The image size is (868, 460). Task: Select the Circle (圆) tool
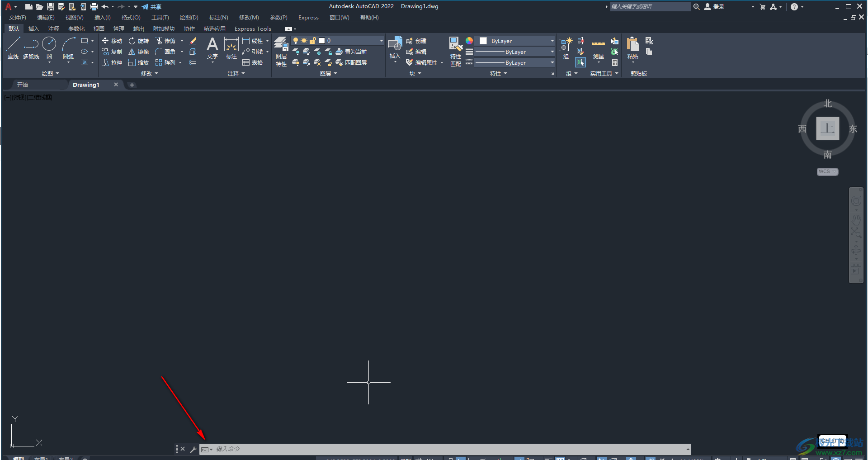(49, 48)
